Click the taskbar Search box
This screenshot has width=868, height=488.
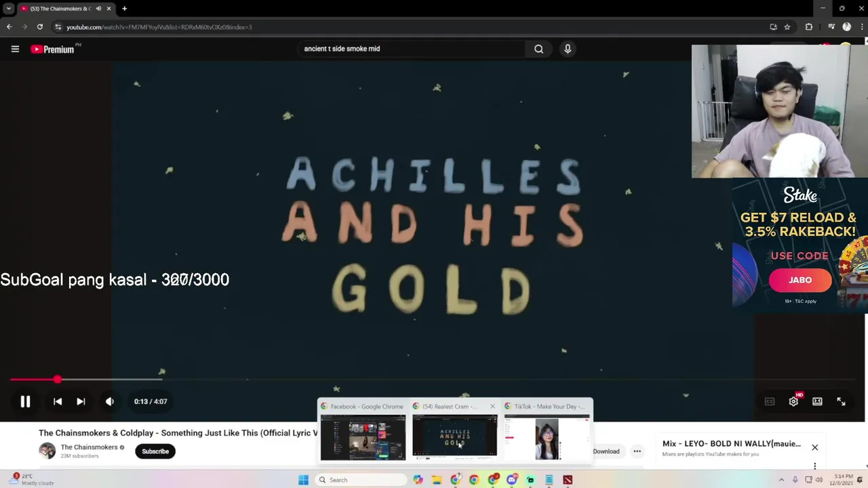coord(361,480)
